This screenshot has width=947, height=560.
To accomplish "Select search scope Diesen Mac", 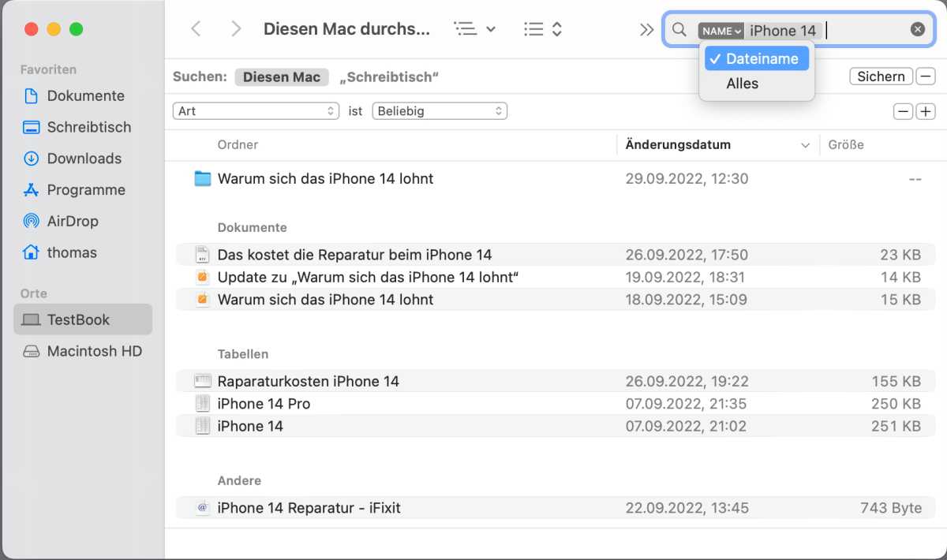I will [x=282, y=77].
